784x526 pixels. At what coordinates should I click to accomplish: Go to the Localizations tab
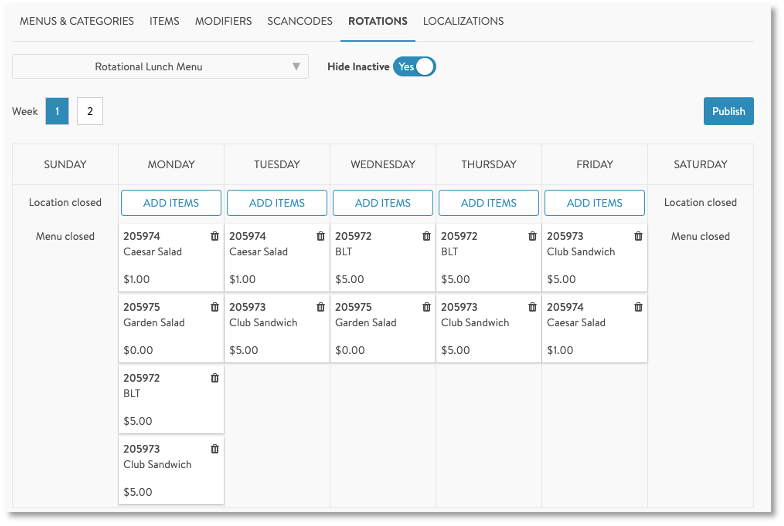point(463,21)
